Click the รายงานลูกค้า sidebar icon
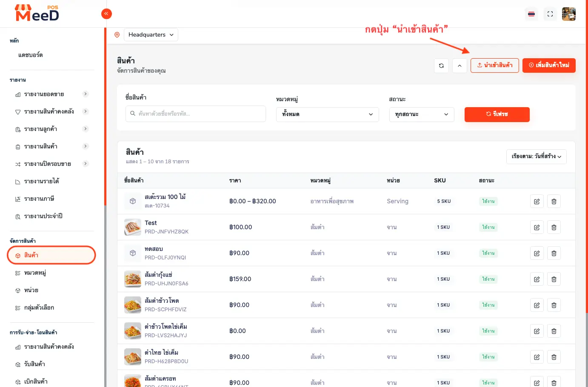Screen dimensions: 588x387 [x=18, y=129]
